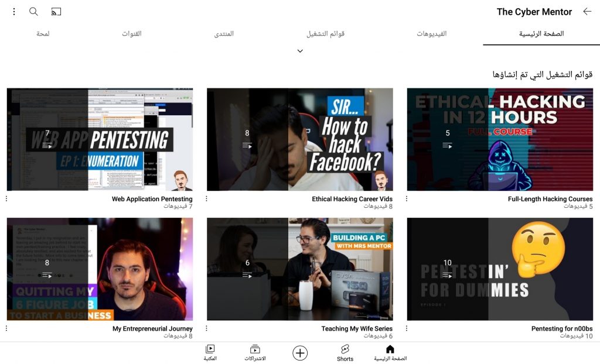Open the Full-Length Hacking Courses title link
This screenshot has height=364, width=600.
coord(550,199)
